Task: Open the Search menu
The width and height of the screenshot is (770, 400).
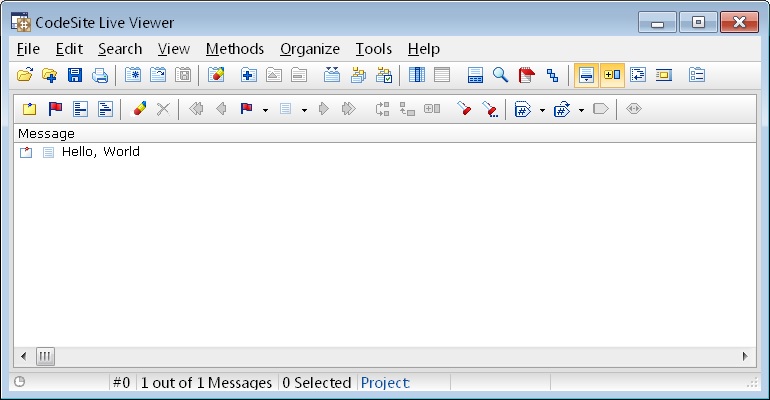Action: click(x=120, y=49)
